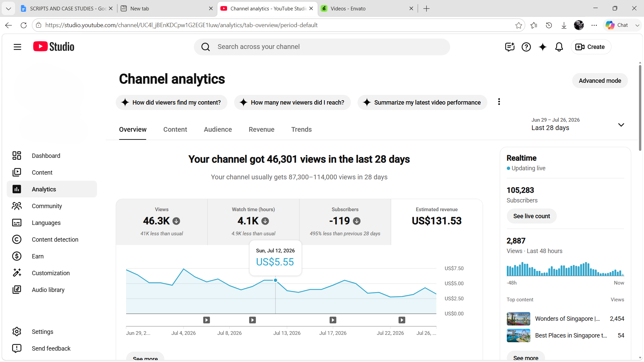The height and width of the screenshot is (362, 644).
Task: Switch to the Audience tab
Action: pos(218,129)
